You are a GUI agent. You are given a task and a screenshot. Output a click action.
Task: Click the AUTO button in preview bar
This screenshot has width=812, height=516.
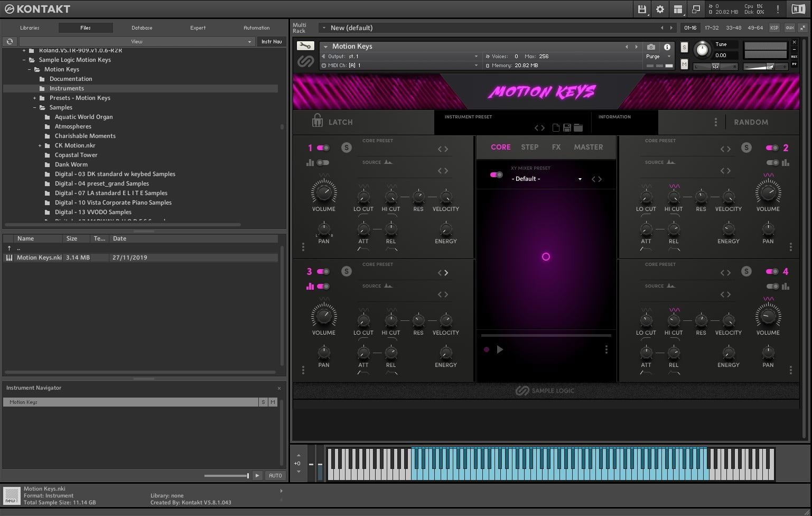[275, 475]
